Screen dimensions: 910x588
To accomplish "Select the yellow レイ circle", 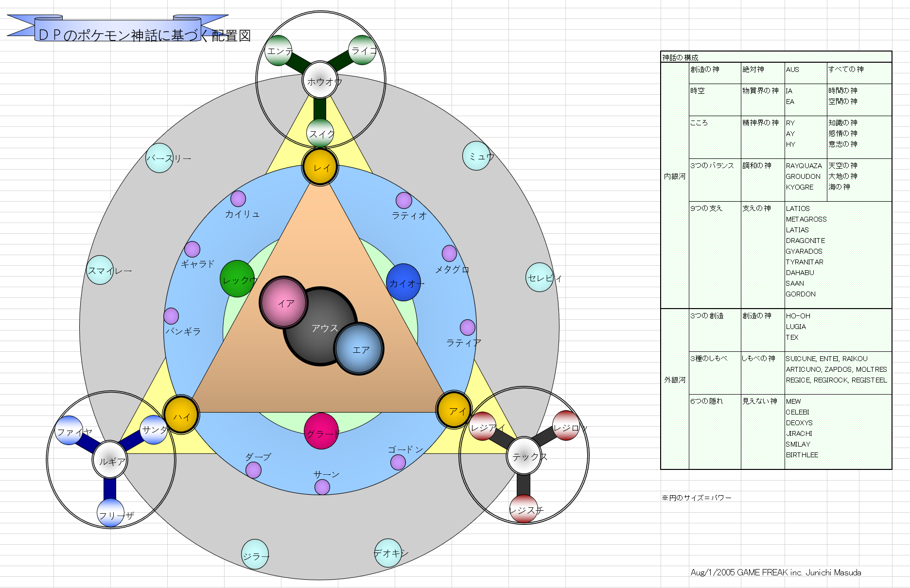I will (x=320, y=167).
